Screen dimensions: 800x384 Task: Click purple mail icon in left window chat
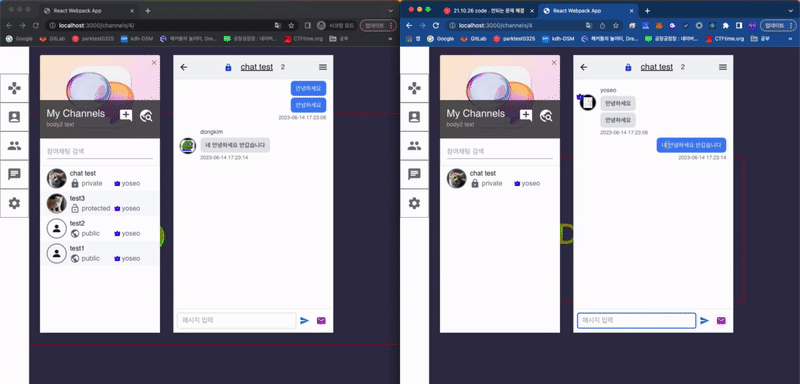pyautogui.click(x=321, y=321)
